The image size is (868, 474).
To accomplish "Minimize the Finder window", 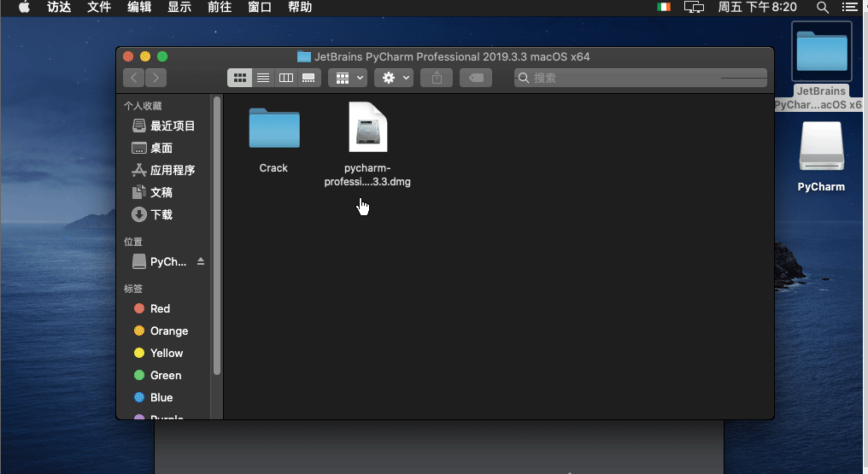I will coord(145,56).
